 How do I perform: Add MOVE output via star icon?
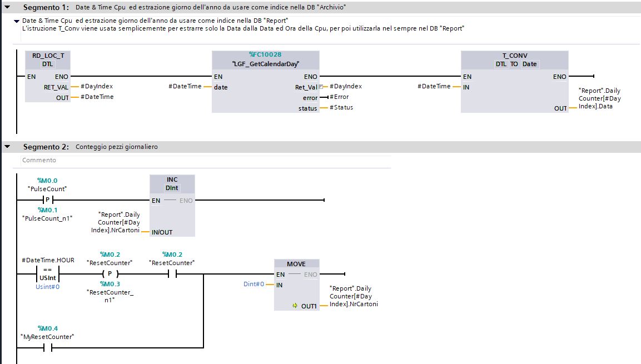295,306
